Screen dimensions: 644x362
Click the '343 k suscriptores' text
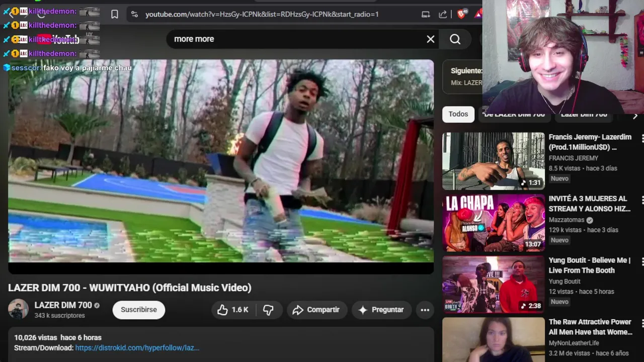click(59, 316)
